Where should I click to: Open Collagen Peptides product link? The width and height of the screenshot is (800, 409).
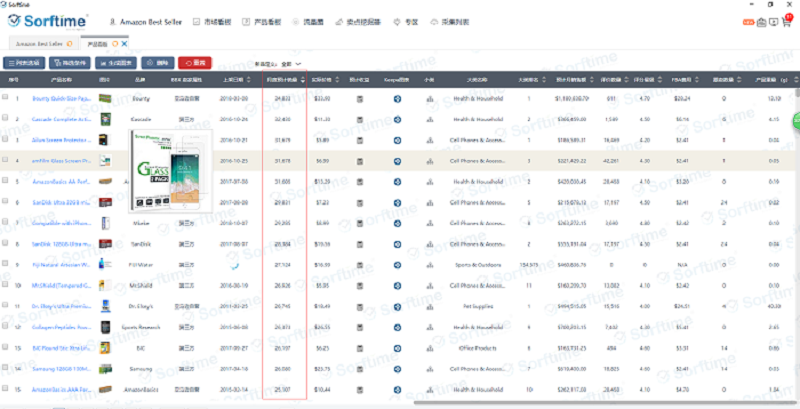tap(62, 328)
